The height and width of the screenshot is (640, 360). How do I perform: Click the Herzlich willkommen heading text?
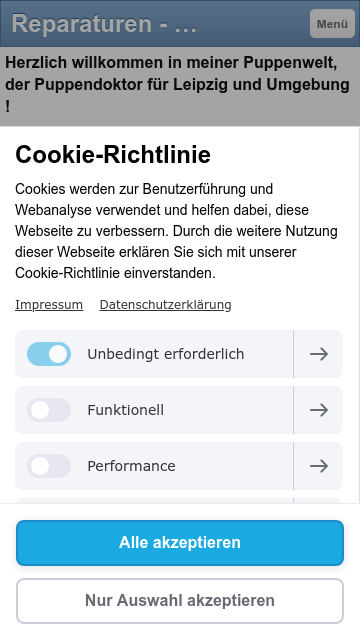click(177, 84)
